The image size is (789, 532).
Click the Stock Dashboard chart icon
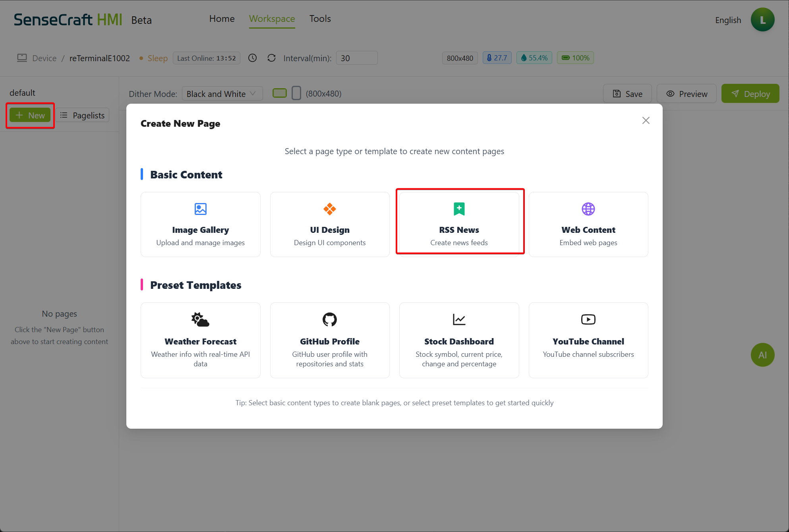click(459, 319)
